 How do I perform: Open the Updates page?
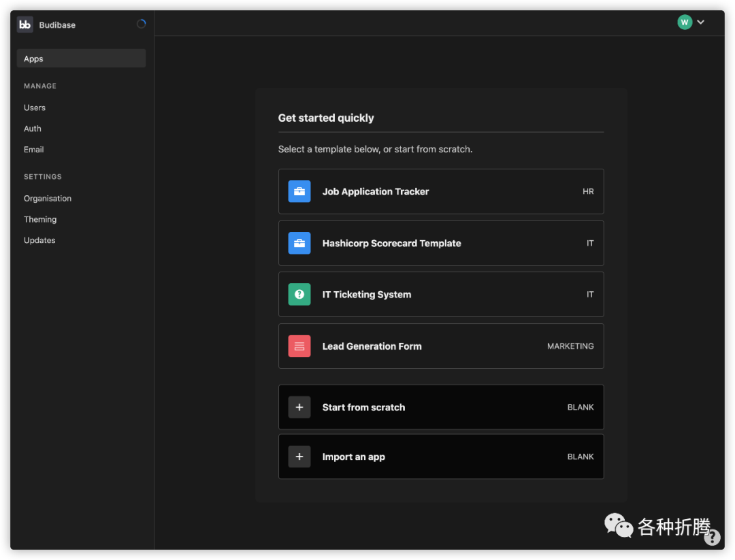point(39,240)
